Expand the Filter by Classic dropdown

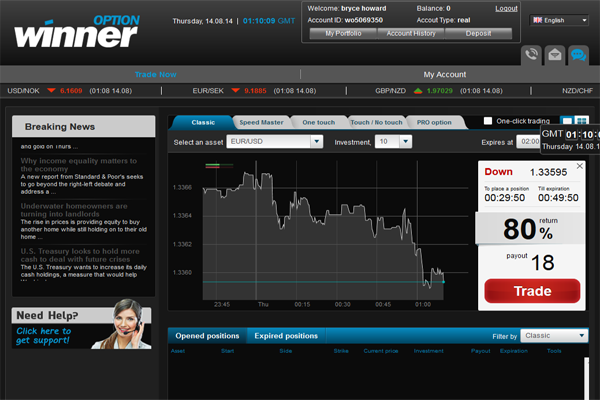582,336
